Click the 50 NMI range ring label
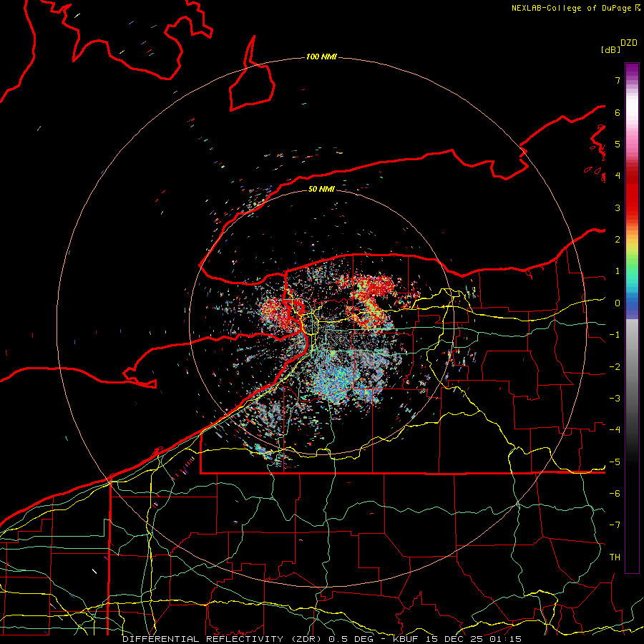 point(321,189)
